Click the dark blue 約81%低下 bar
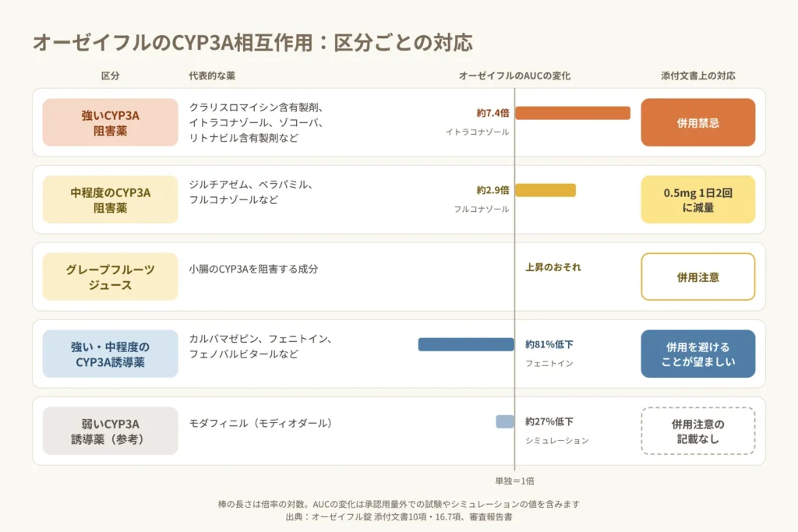The width and height of the screenshot is (798, 532). 466,344
